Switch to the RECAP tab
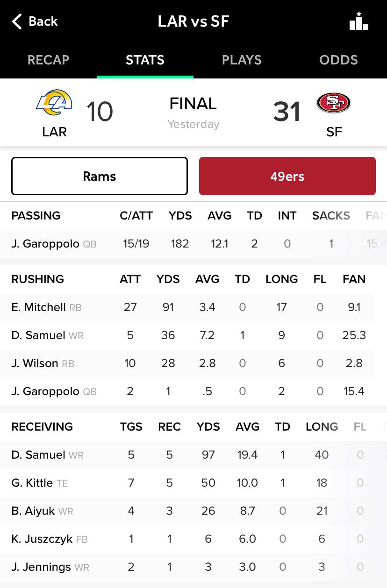Screen dimensions: 387x588 pyautogui.click(x=48, y=60)
